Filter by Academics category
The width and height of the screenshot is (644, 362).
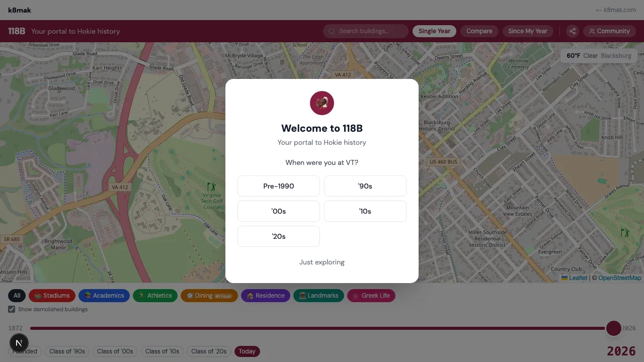click(104, 296)
